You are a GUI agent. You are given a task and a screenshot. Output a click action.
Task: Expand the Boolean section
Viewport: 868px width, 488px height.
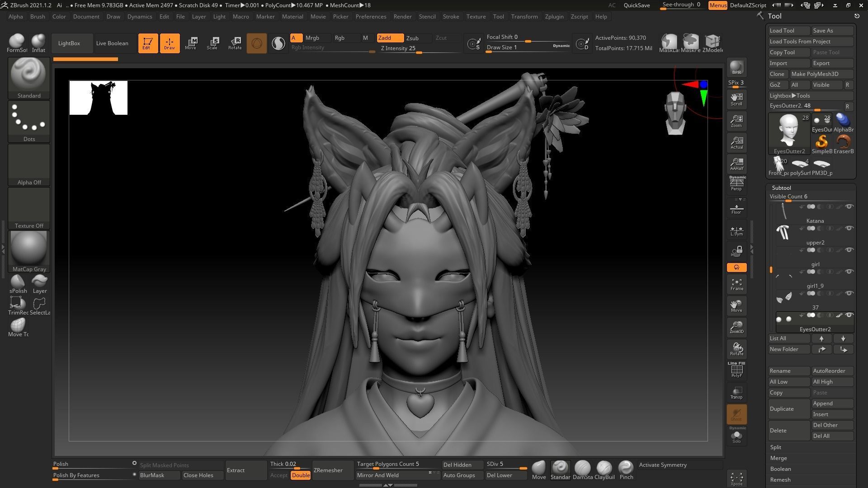(x=780, y=469)
